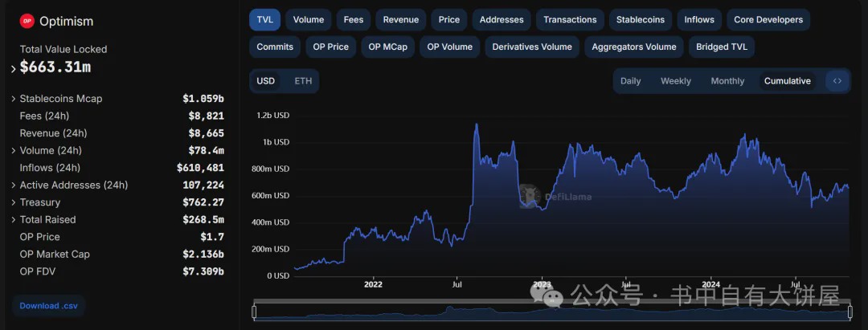Click the July 2022 TVL peak on chart
Screen dimensions: 868x330
coord(476,124)
